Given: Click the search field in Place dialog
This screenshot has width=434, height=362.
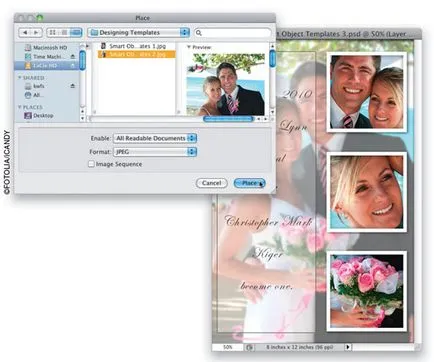Looking at the screenshot, I should click(x=233, y=32).
